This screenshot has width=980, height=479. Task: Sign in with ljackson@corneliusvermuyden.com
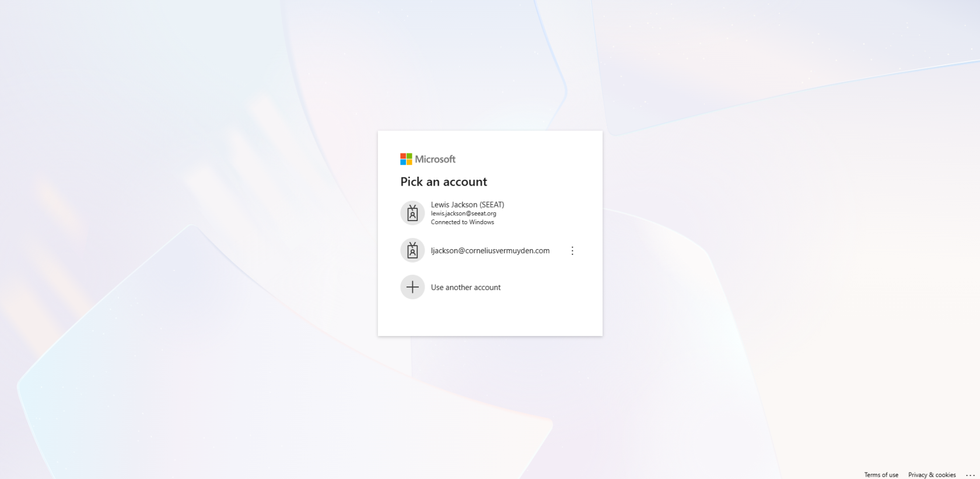[490, 250]
